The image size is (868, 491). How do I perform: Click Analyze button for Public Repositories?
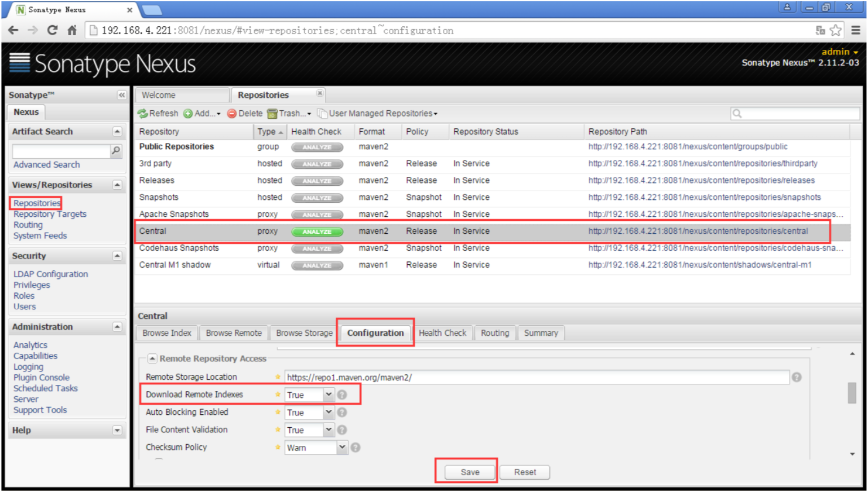(x=317, y=147)
